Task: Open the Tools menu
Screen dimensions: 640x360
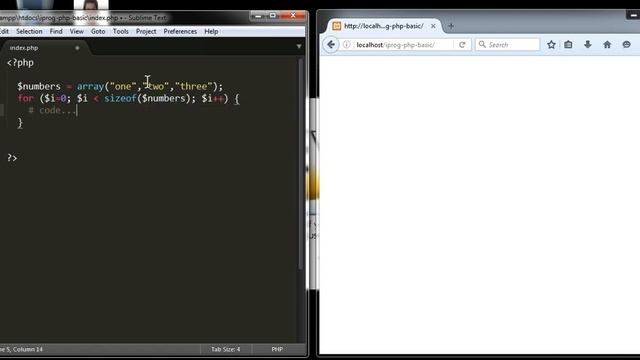Action: click(x=120, y=31)
